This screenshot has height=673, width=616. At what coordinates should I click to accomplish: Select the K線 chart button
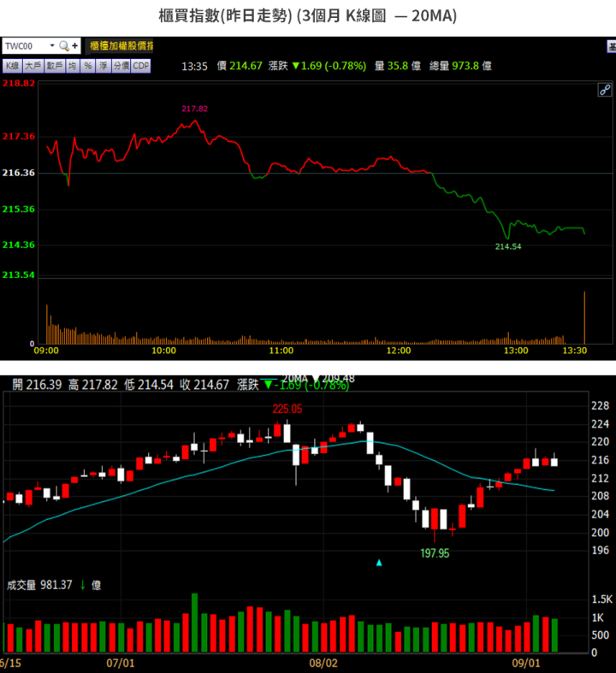[12, 66]
